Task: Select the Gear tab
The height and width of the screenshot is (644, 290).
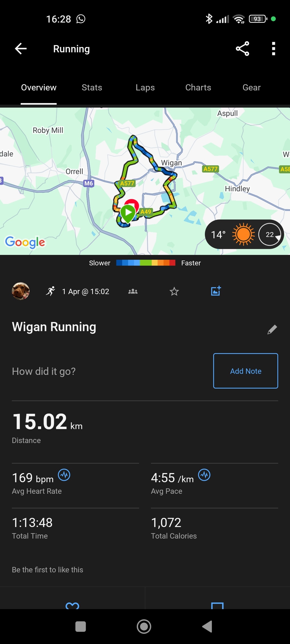Action: coord(252,87)
